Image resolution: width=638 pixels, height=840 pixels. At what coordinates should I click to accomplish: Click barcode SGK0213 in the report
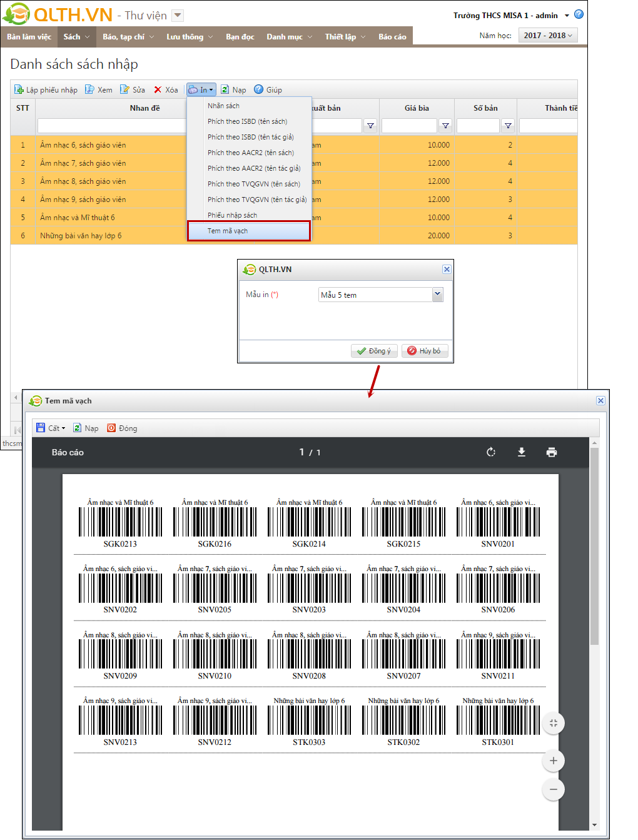click(x=120, y=523)
